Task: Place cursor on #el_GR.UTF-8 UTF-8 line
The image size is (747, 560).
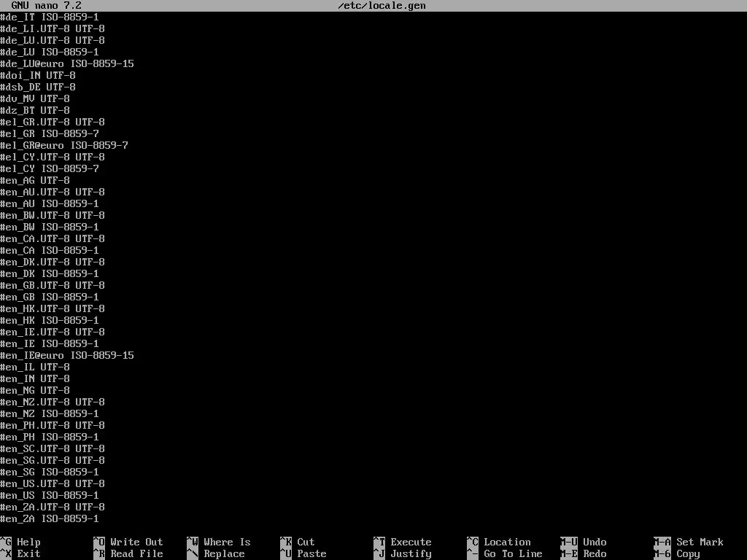Action: click(x=53, y=122)
